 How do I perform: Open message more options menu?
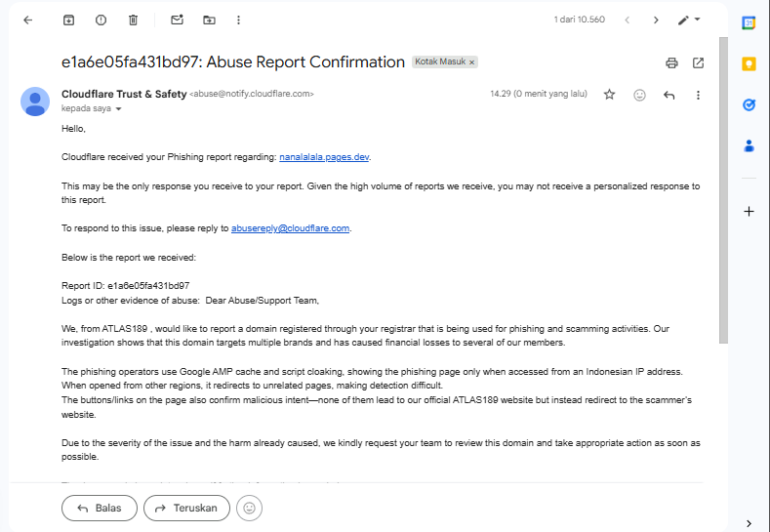point(698,95)
